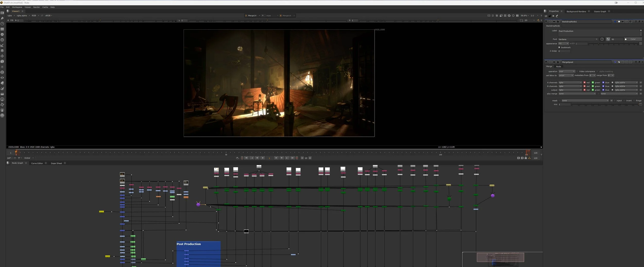Switch to the Dope Sheet tab

[x=56, y=163]
